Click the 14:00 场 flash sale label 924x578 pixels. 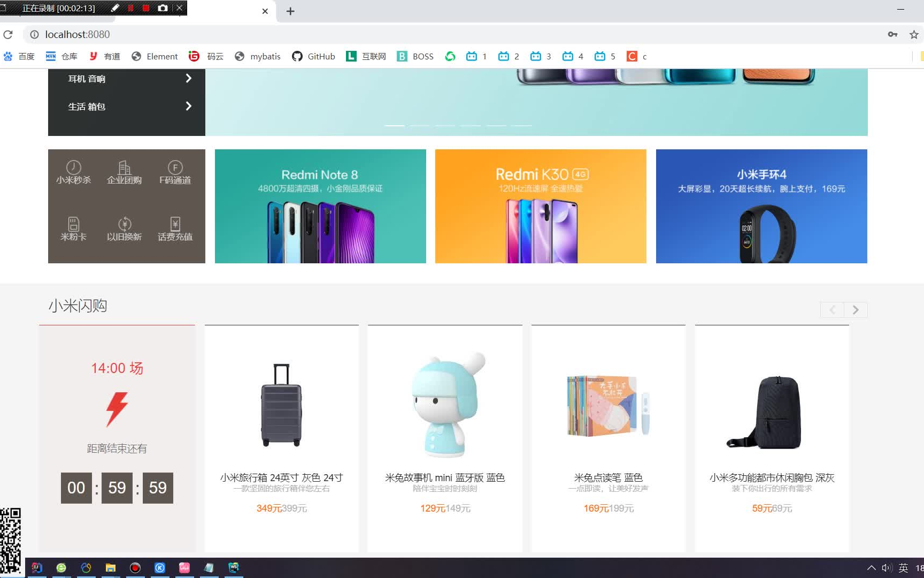pyautogui.click(x=117, y=368)
